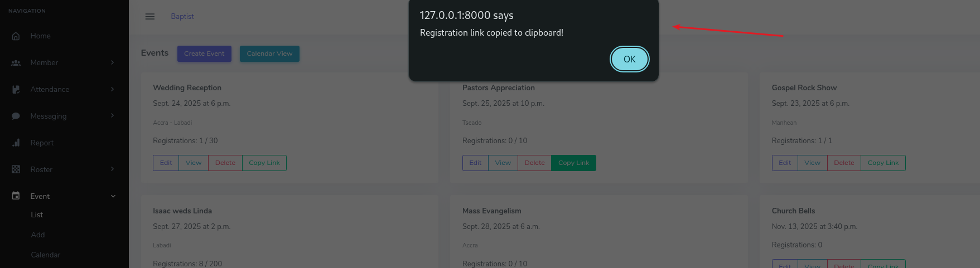Click the Report bar chart icon
Screen dimensions: 980x268
tap(16, 143)
